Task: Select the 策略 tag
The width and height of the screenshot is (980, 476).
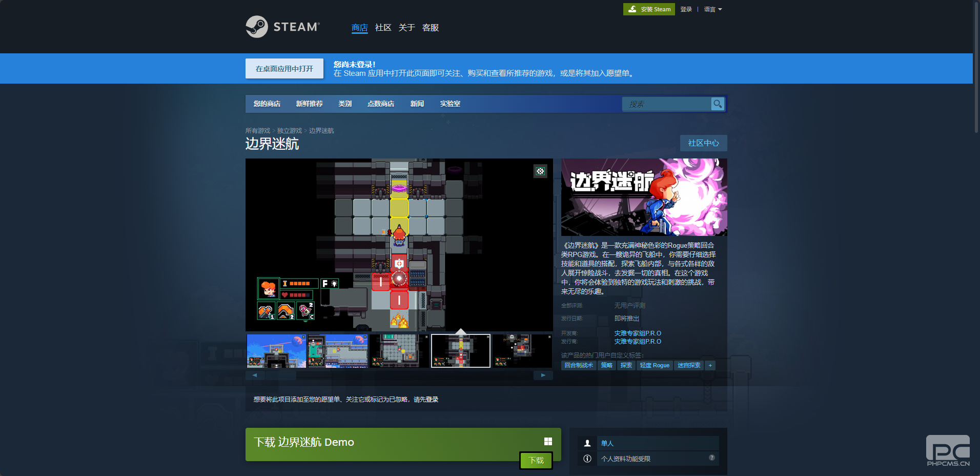Action: point(607,365)
